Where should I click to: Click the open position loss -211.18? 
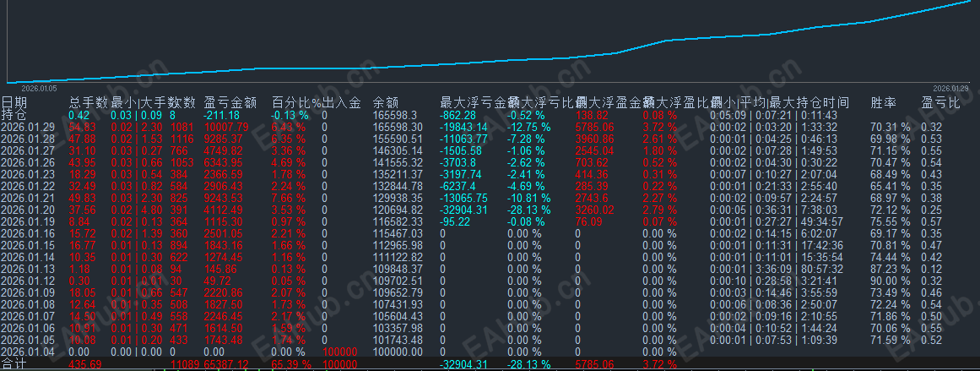point(222,115)
